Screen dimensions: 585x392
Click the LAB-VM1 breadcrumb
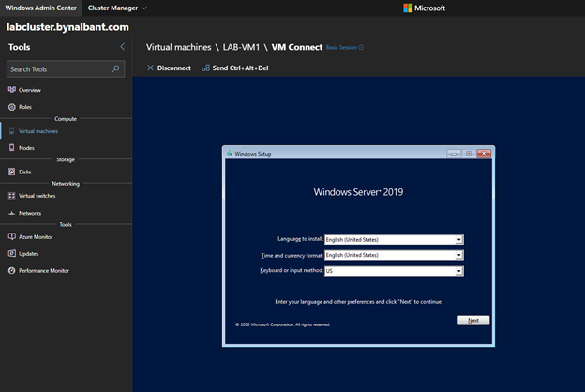[241, 47]
